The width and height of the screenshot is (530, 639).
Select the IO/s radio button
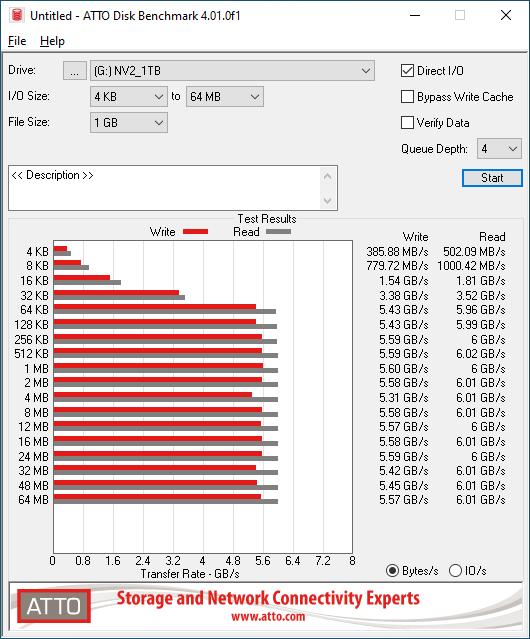click(455, 571)
